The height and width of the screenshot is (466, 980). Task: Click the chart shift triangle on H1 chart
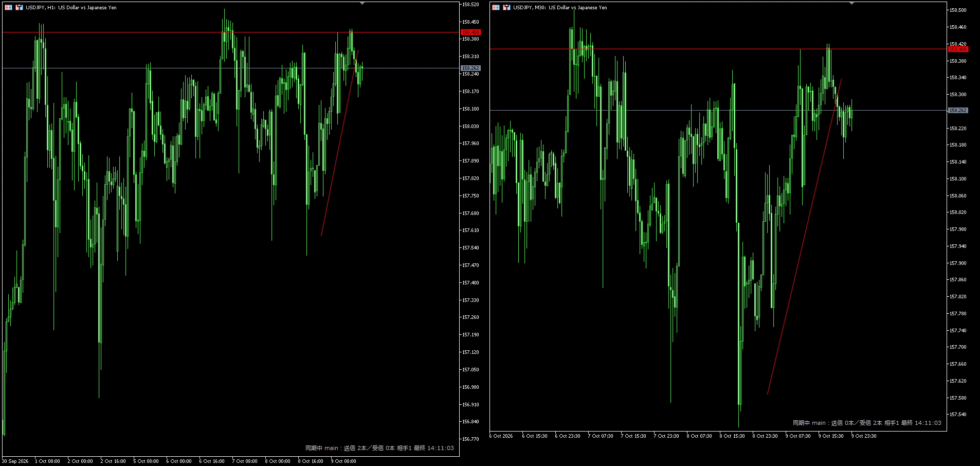pos(362,3)
